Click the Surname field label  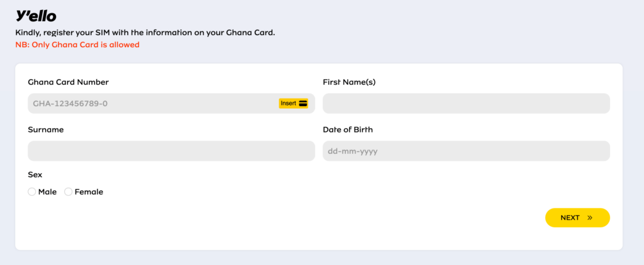(45, 129)
